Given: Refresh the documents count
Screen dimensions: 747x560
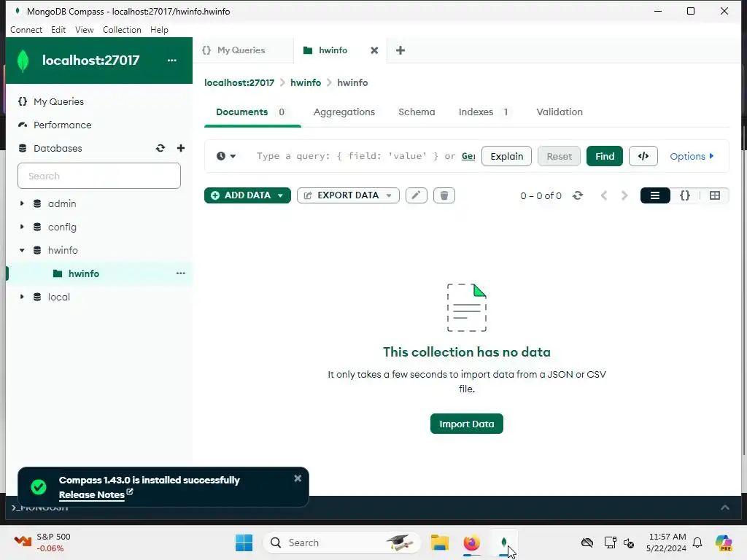Looking at the screenshot, I should pos(578,195).
